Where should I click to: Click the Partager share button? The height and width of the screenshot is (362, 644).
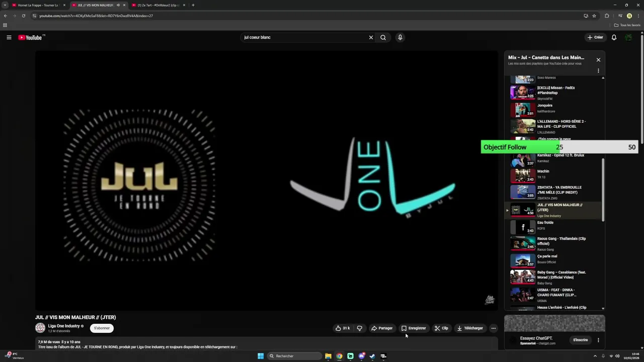coord(382,328)
